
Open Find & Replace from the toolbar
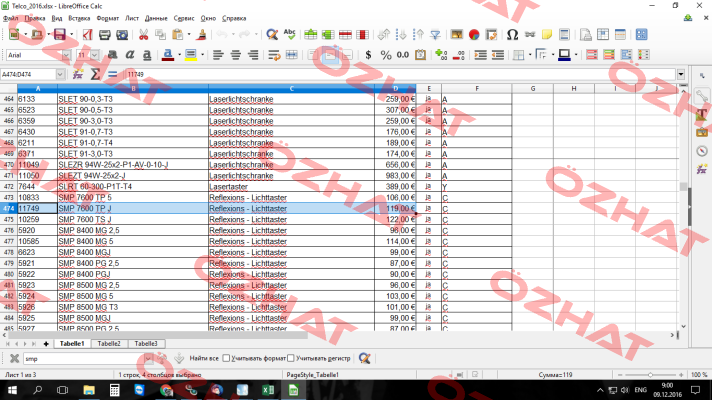click(272, 35)
